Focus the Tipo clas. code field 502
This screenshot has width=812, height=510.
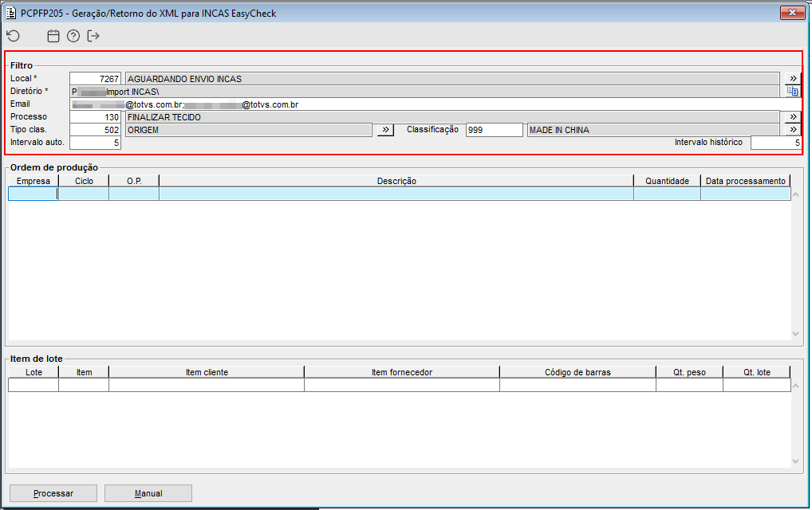click(95, 131)
